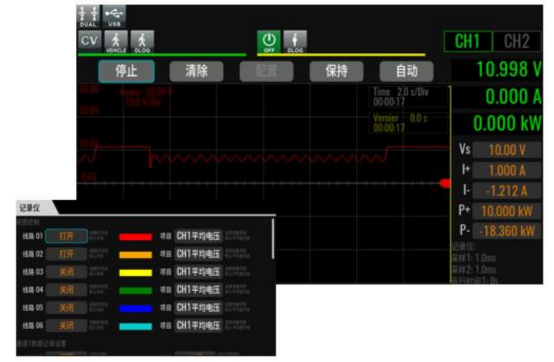
Task: Click the 清除 (clear) button
Action: [x=196, y=71]
